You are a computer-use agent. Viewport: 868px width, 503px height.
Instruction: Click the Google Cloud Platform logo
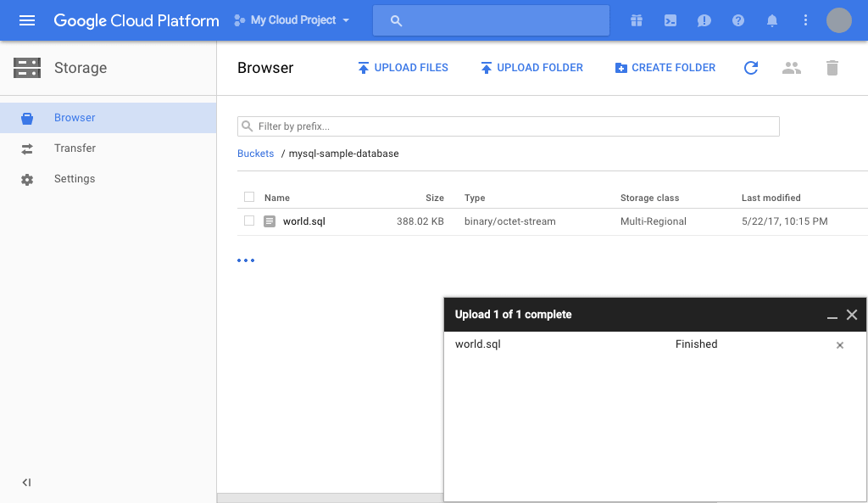136,20
